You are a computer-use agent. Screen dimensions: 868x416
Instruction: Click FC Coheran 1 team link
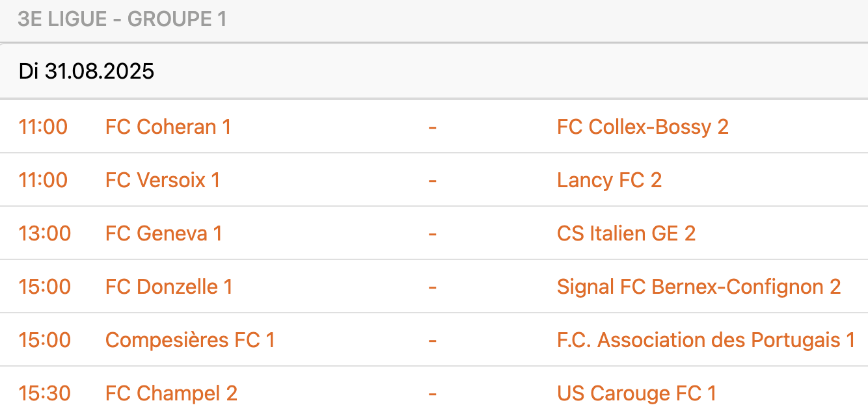click(x=168, y=127)
